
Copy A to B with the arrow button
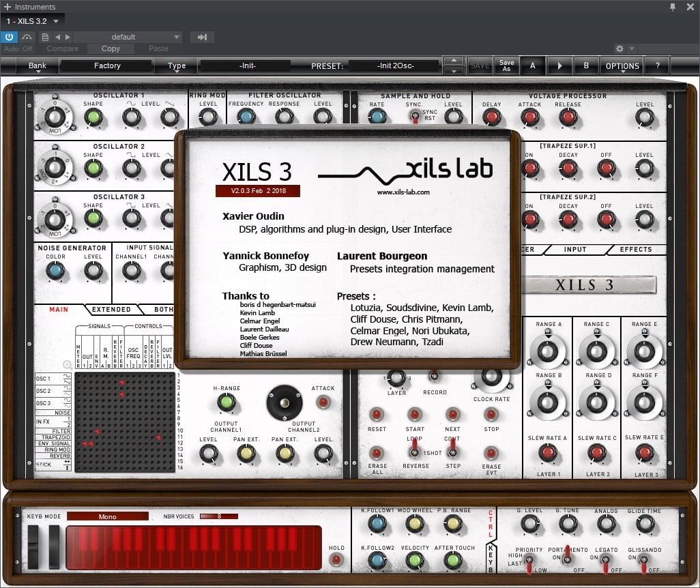[x=560, y=65]
